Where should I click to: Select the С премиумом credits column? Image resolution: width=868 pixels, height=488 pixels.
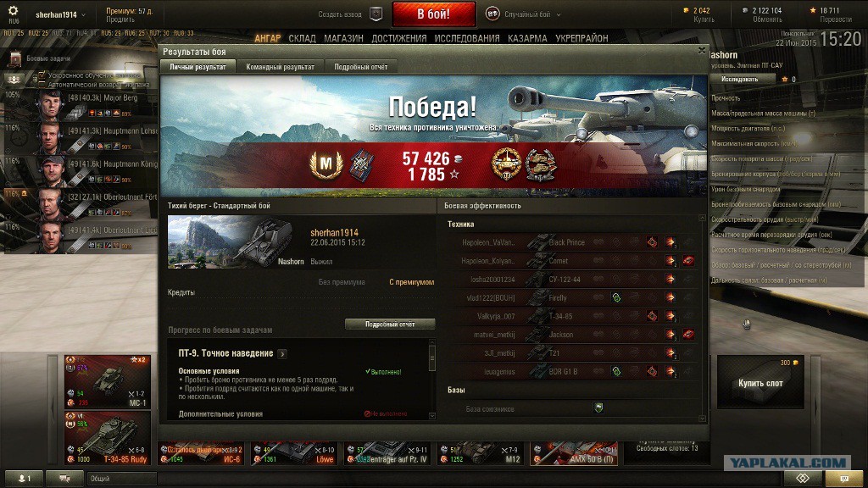pos(411,281)
